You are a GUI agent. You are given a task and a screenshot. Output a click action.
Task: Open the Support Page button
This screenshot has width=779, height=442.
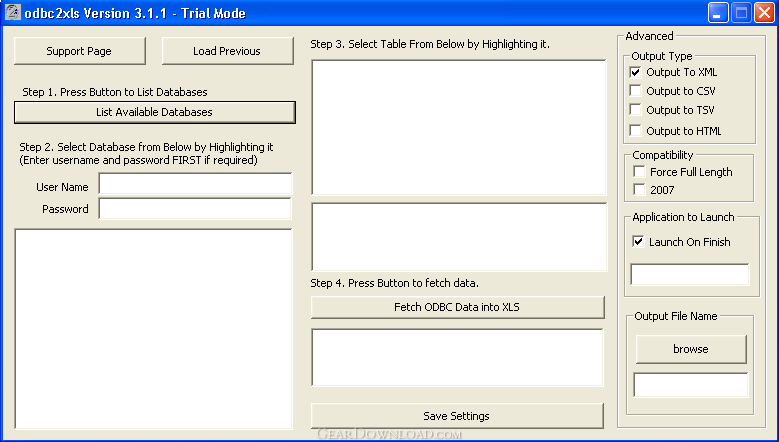tap(79, 51)
